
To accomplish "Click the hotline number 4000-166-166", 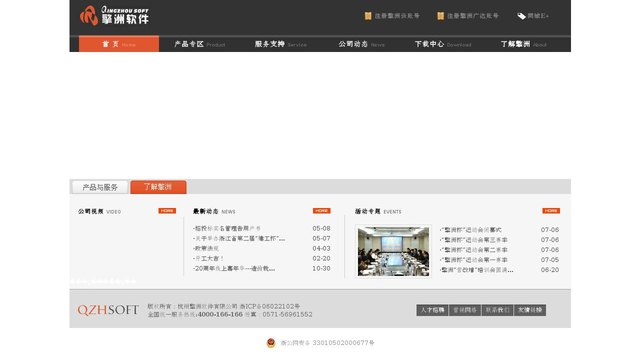I will tap(220, 314).
